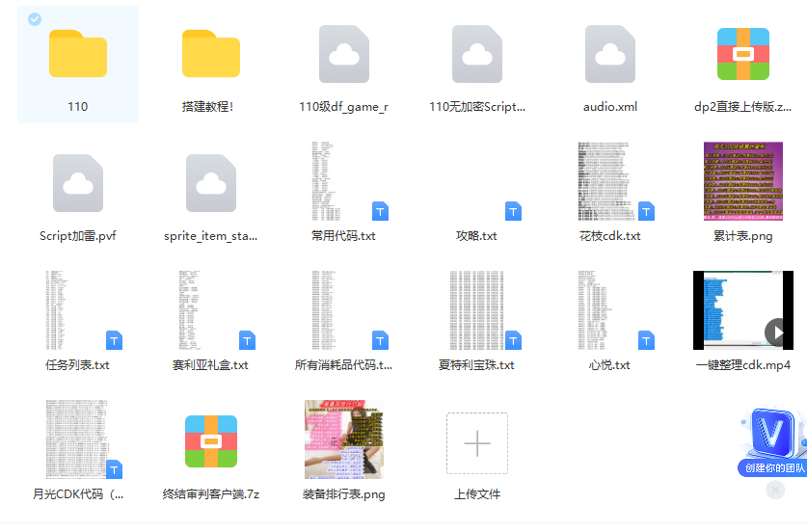807x532 pixels.
Task: Dismiss the floating team promo widget
Action: pyautogui.click(x=775, y=491)
